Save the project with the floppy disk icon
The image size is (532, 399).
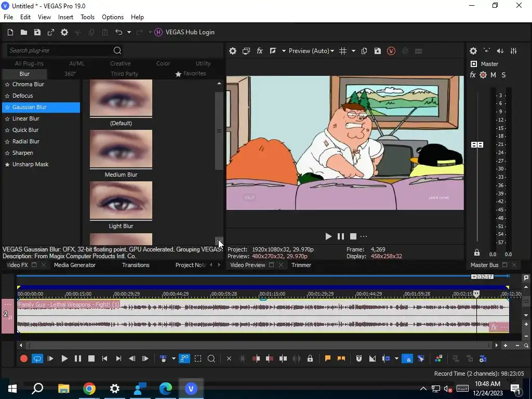coord(37,32)
